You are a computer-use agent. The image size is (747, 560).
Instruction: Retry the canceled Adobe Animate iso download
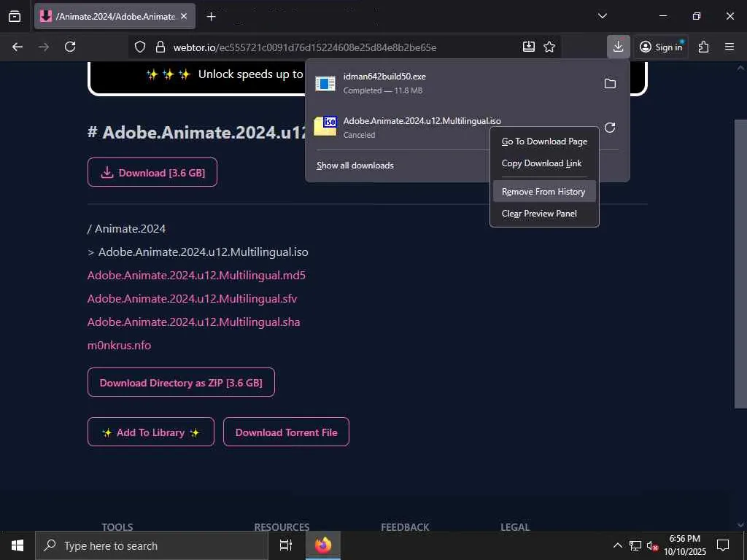point(610,128)
